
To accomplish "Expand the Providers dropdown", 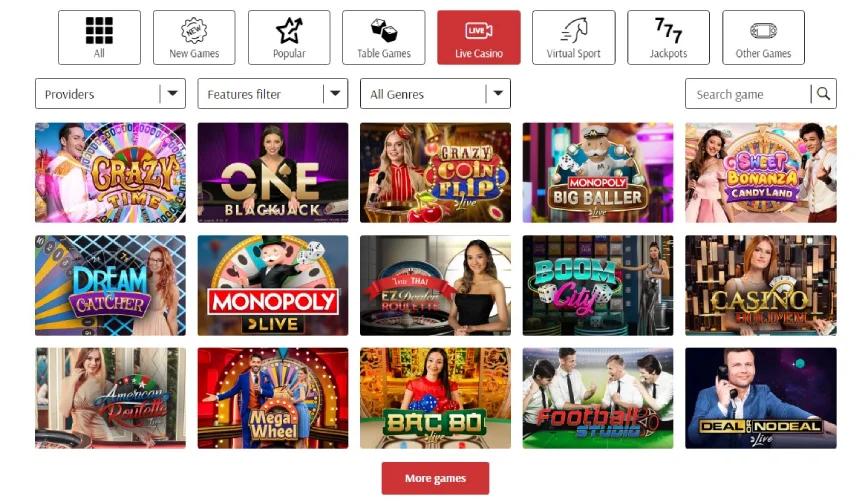I will 110,94.
